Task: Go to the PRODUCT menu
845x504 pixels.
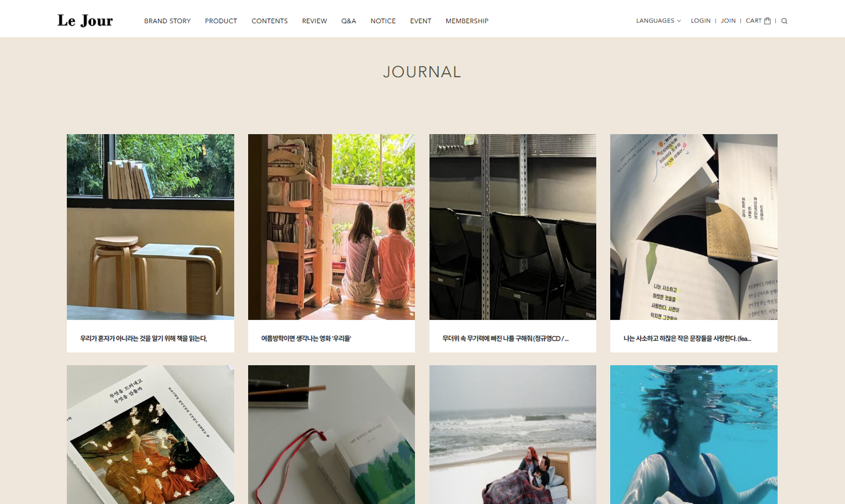Action: tap(221, 21)
